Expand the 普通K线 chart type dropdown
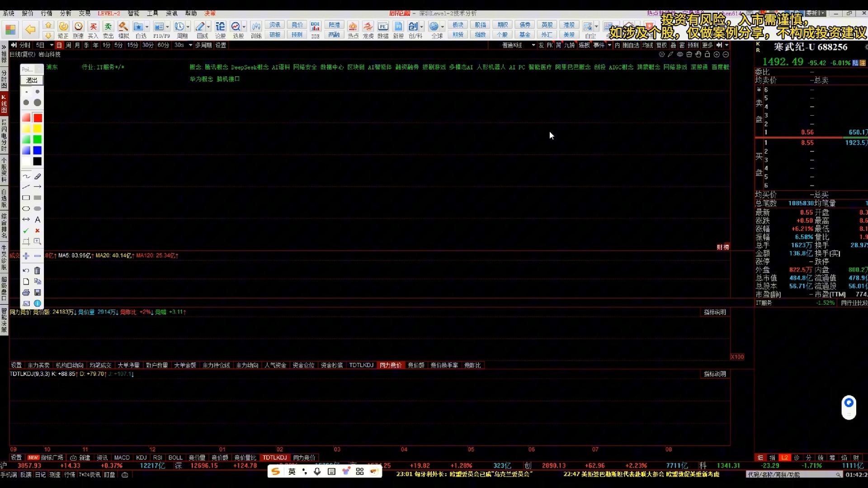The width and height of the screenshot is (868, 488). coord(533,45)
